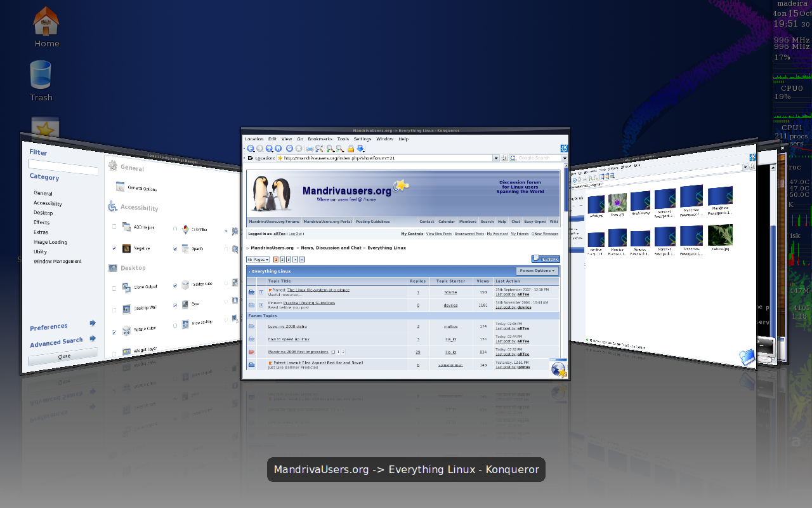812x508 pixels.
Task: Click the Rotate Cube plugin icon
Action: [x=126, y=331]
